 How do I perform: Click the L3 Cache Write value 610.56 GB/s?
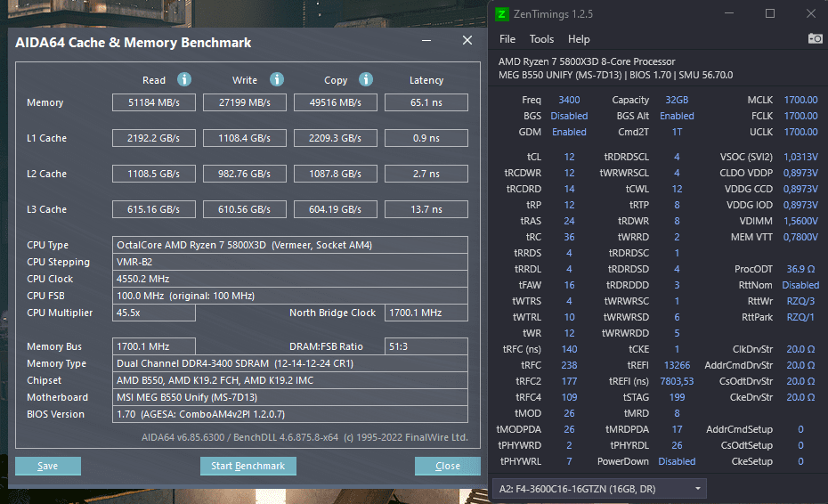pos(245,209)
